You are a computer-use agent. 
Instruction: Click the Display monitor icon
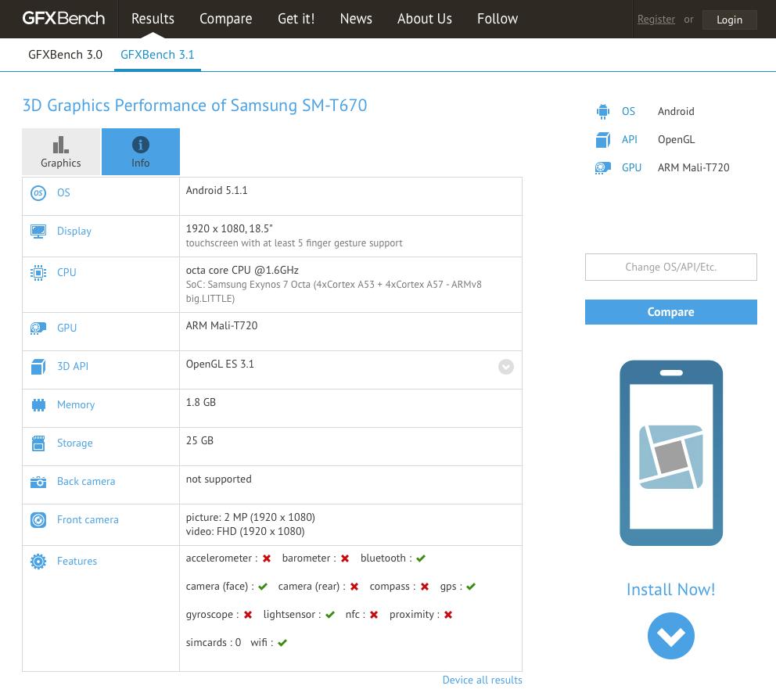pyautogui.click(x=38, y=232)
